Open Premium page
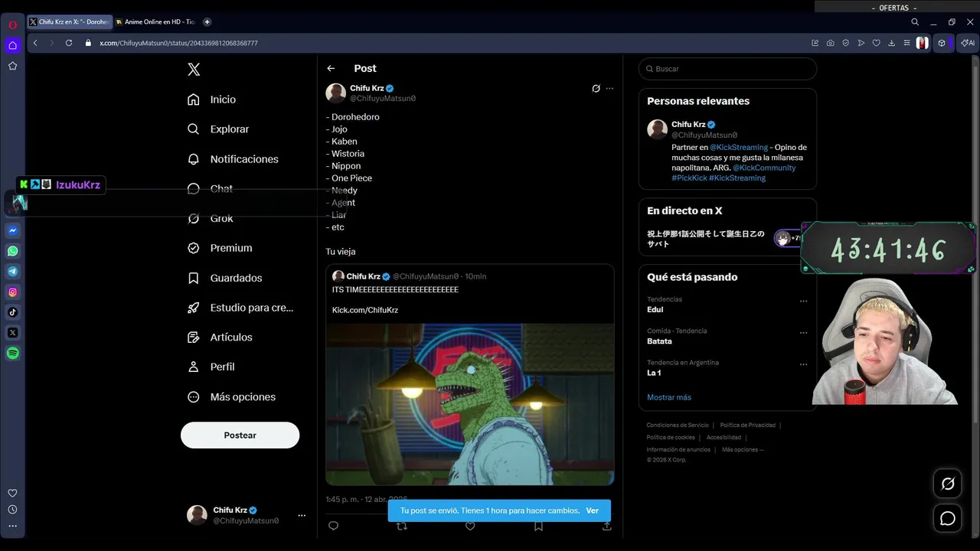This screenshot has height=551, width=980. (x=220, y=248)
